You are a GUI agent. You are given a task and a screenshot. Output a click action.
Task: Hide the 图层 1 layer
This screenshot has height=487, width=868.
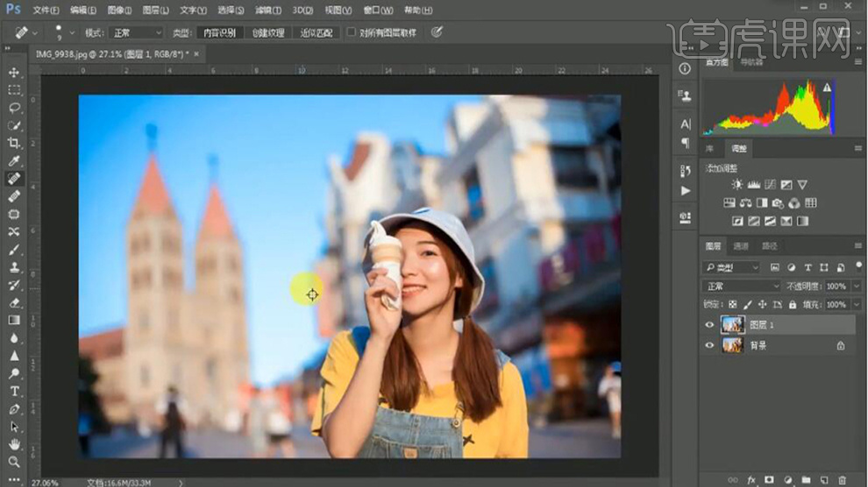click(x=709, y=325)
